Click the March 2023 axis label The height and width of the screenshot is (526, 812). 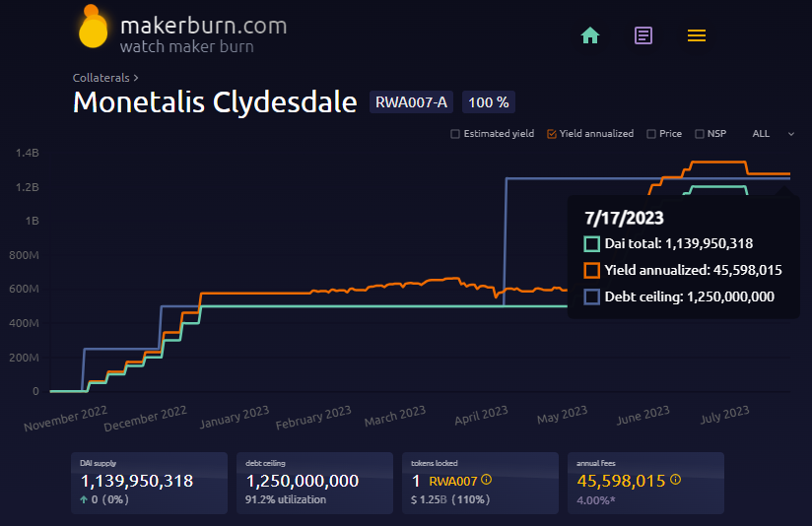point(394,416)
